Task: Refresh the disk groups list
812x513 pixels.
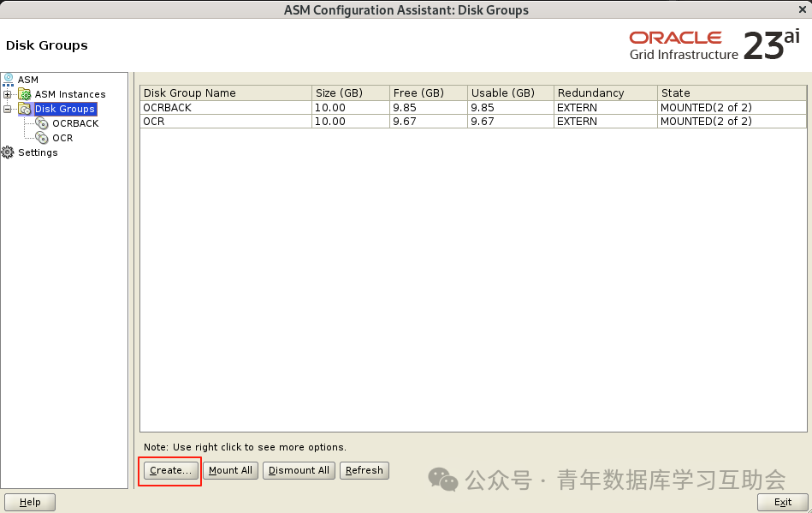Action: point(364,470)
